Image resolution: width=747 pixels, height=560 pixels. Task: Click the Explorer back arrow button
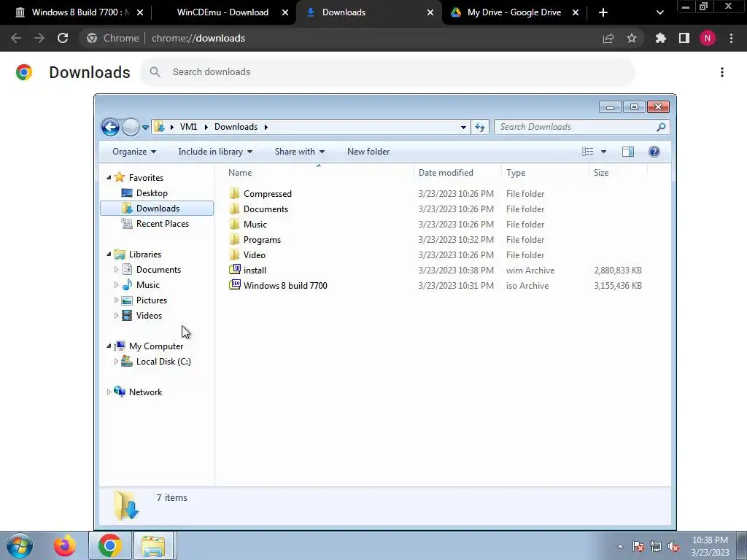click(110, 127)
